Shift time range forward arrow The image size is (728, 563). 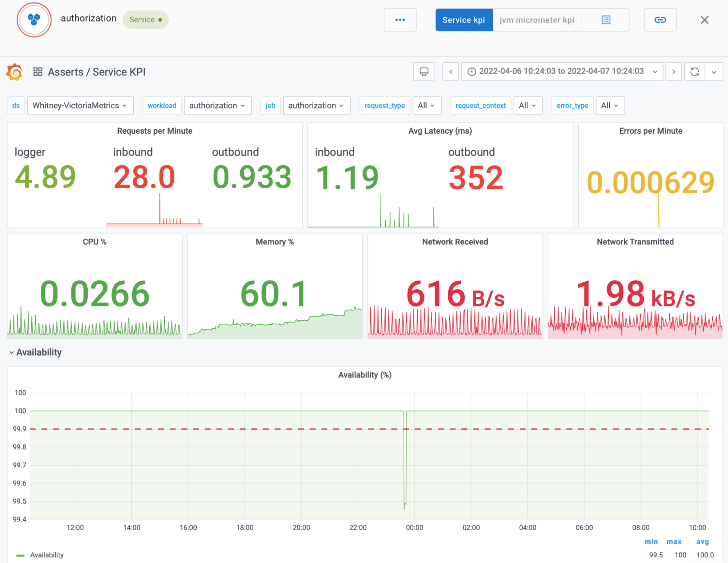[x=673, y=72]
